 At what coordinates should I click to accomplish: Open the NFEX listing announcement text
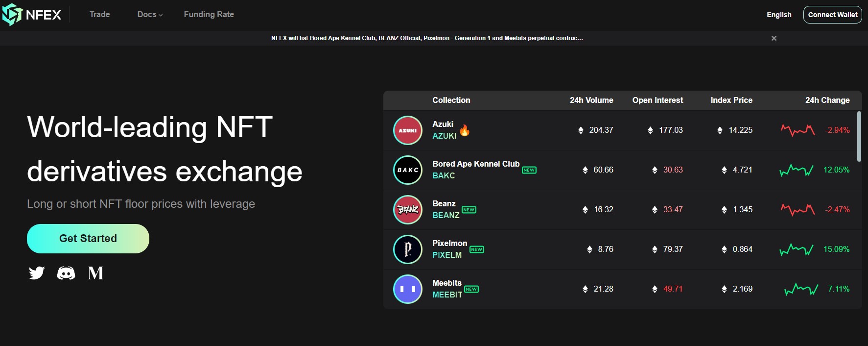(427, 38)
